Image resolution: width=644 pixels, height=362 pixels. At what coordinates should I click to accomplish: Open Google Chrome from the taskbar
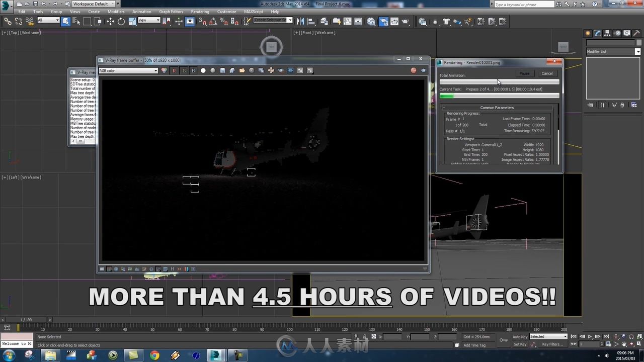pyautogui.click(x=154, y=355)
